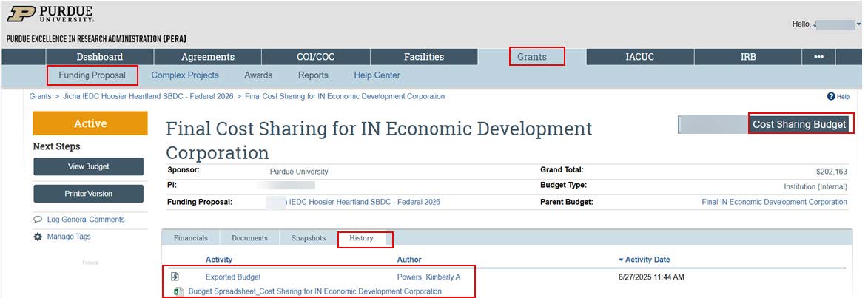This screenshot has width=868, height=298.
Task: Click the Exported Budget activity link
Action: click(x=233, y=277)
